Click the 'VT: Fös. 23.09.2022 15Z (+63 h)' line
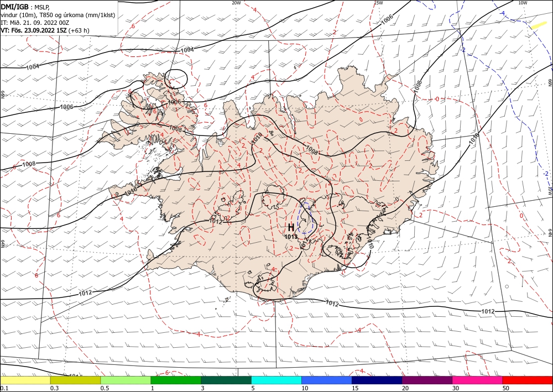This screenshot has height=392, width=553. tap(45, 30)
